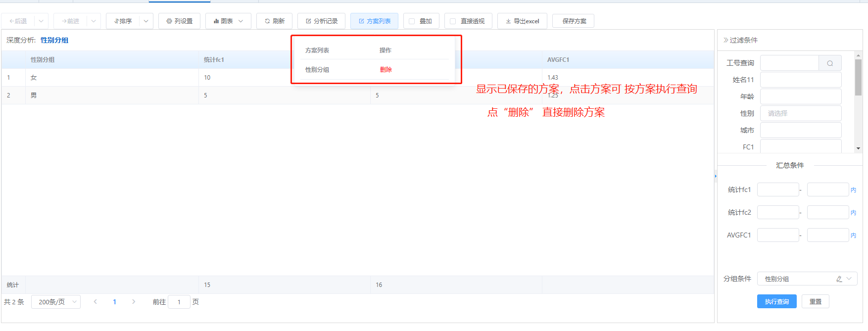Expand the 排序 dropdown arrow

tap(146, 21)
